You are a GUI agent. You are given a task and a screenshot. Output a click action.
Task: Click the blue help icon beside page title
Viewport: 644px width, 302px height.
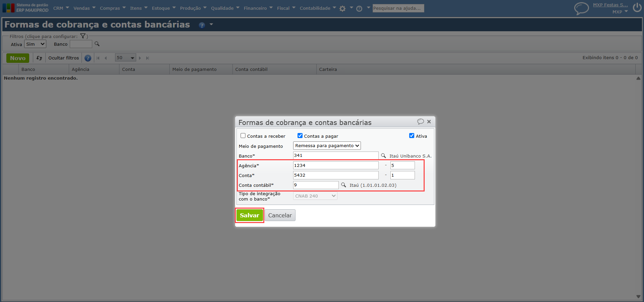click(x=202, y=25)
